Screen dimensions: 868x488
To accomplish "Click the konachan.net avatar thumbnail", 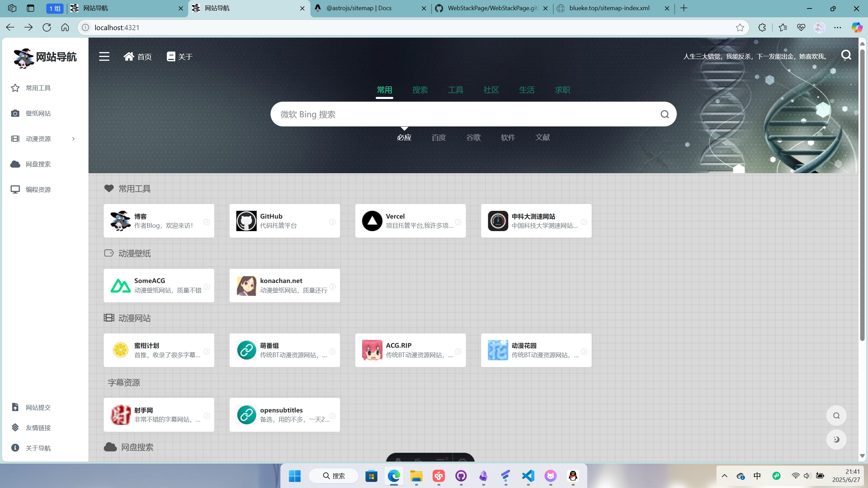I will (x=246, y=286).
